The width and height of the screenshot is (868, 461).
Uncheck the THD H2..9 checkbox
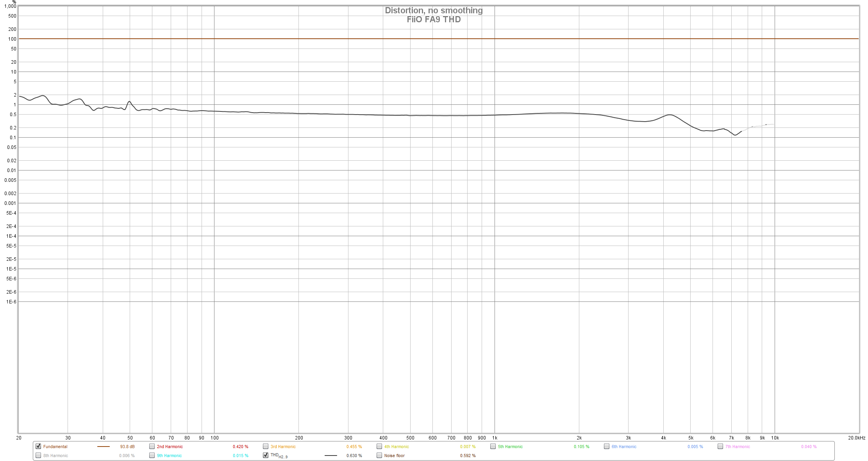[266, 455]
